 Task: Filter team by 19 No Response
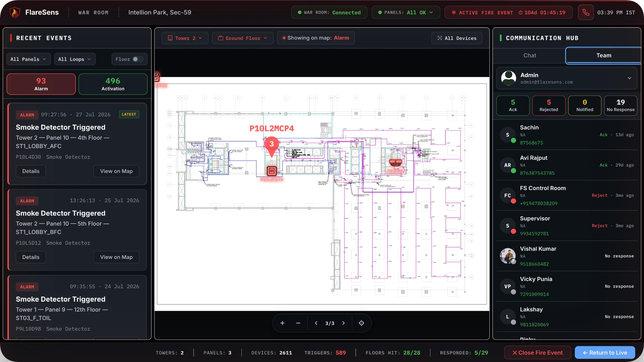621,106
